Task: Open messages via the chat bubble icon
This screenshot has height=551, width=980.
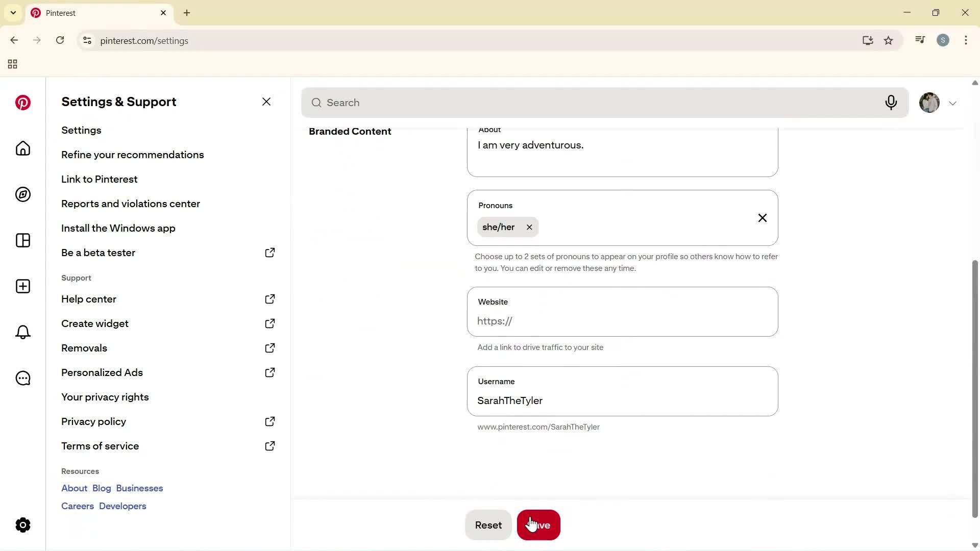Action: click(22, 378)
